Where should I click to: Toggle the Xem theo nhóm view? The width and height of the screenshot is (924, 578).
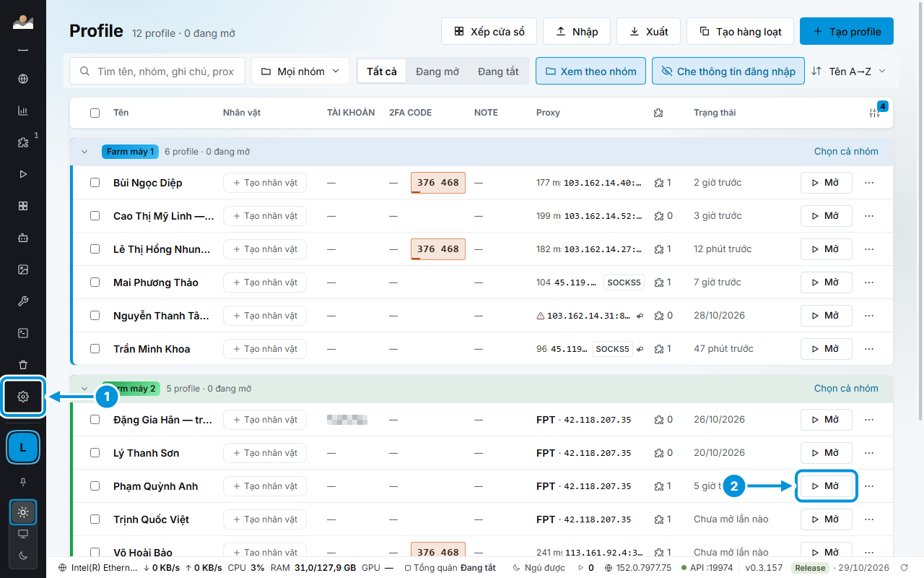590,72
